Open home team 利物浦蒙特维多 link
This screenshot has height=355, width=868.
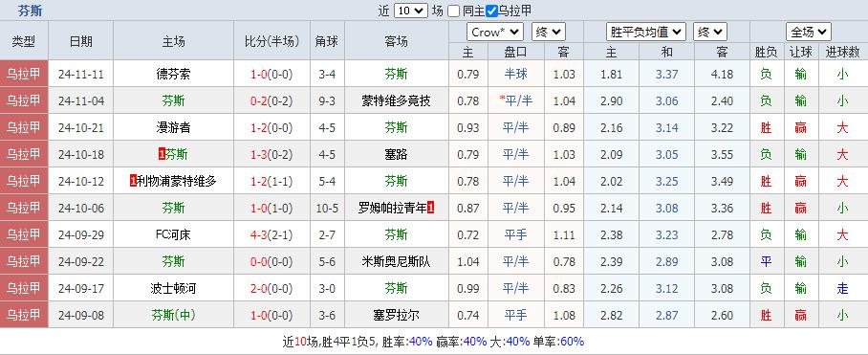pyautogui.click(x=177, y=181)
